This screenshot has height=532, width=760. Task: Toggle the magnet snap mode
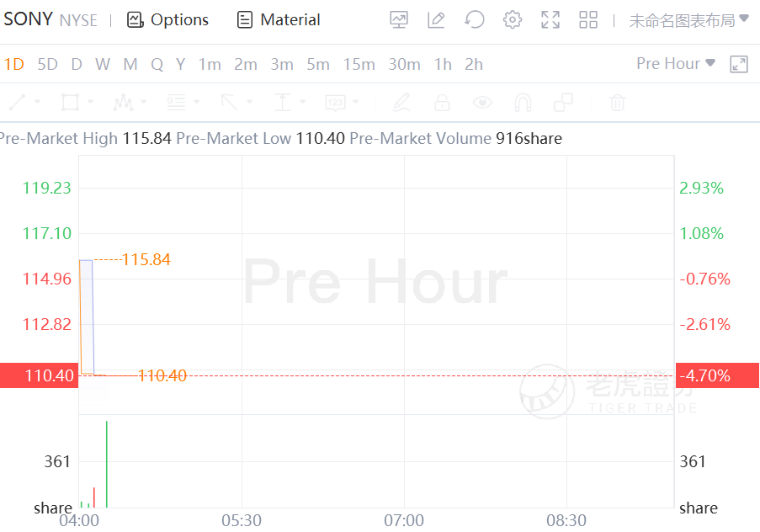pyautogui.click(x=523, y=103)
